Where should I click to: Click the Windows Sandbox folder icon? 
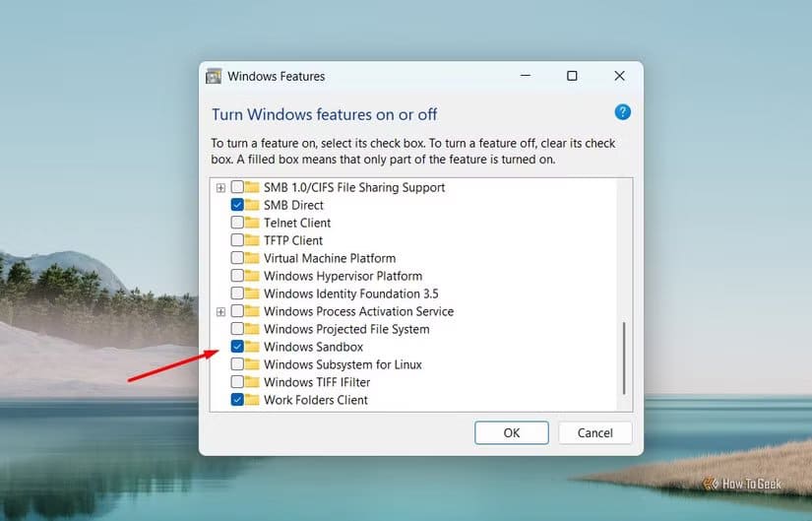(254, 347)
